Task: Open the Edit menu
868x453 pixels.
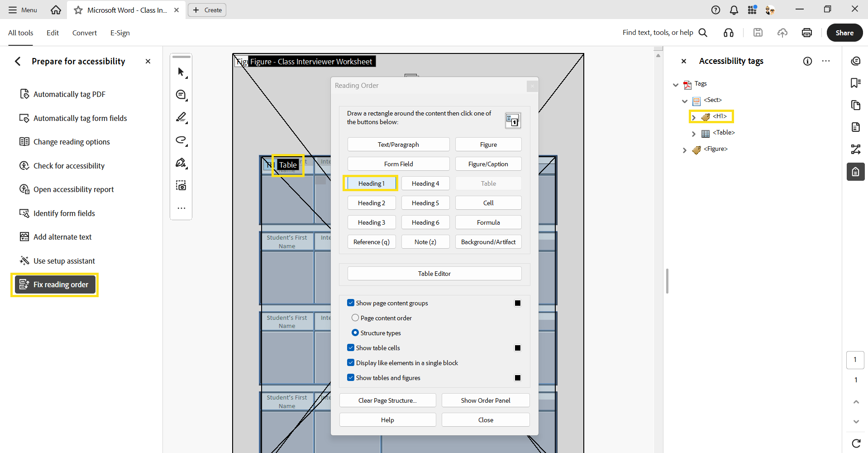Action: pos(52,33)
